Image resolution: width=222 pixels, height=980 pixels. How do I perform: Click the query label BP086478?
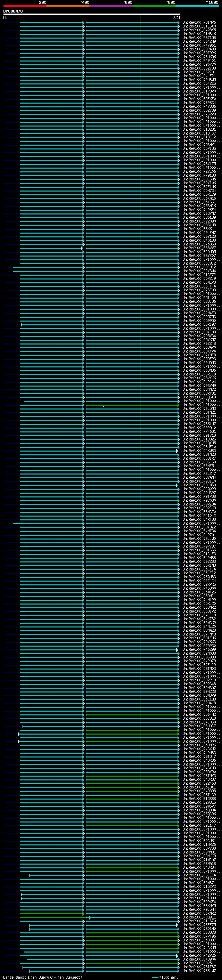[x=13, y=11]
